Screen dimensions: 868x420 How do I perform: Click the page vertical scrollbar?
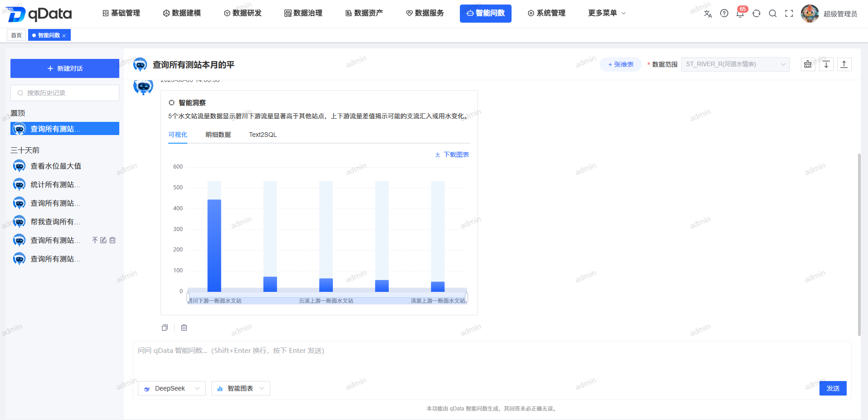point(859,245)
